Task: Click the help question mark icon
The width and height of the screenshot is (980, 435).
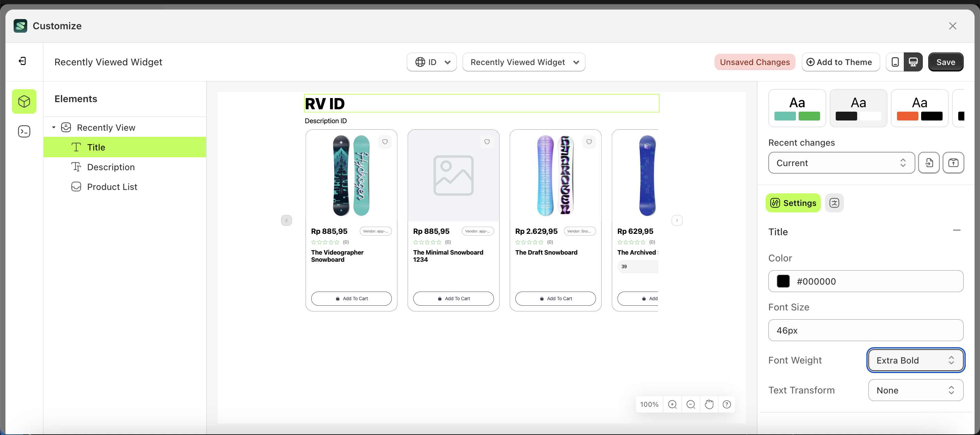Action: (727, 404)
